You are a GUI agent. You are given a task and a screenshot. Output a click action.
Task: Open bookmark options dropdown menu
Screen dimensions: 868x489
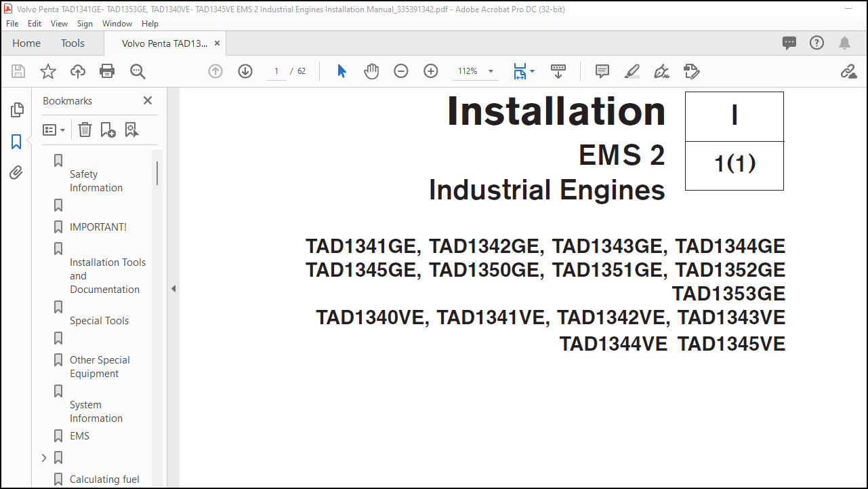tap(54, 130)
